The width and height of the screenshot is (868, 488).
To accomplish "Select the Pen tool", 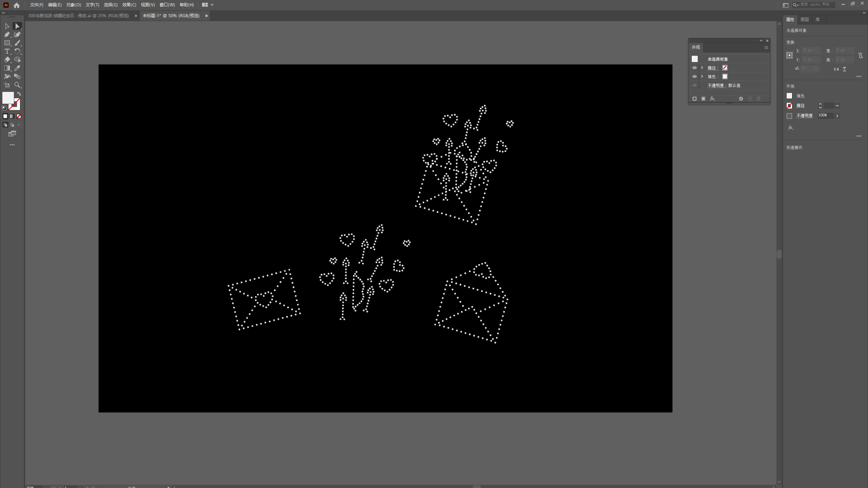I will (7, 34).
